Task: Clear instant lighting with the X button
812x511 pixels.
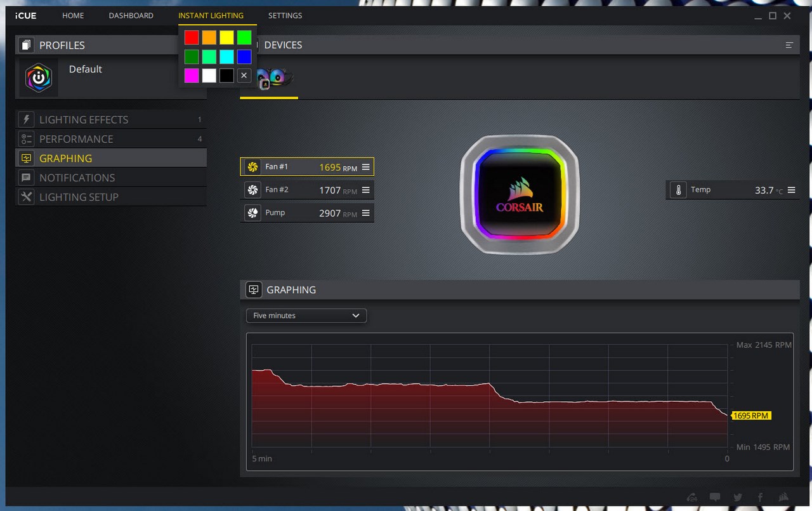Action: tap(244, 76)
